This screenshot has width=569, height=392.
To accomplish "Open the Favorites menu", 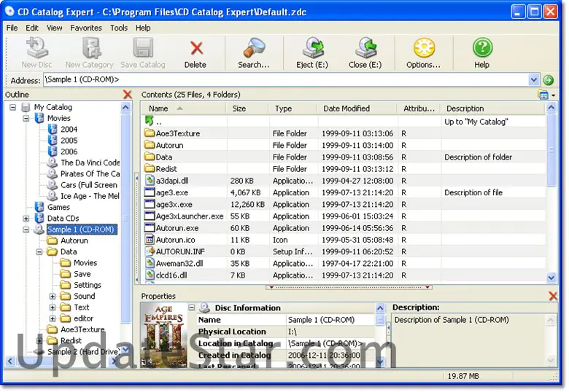I will pyautogui.click(x=86, y=28).
